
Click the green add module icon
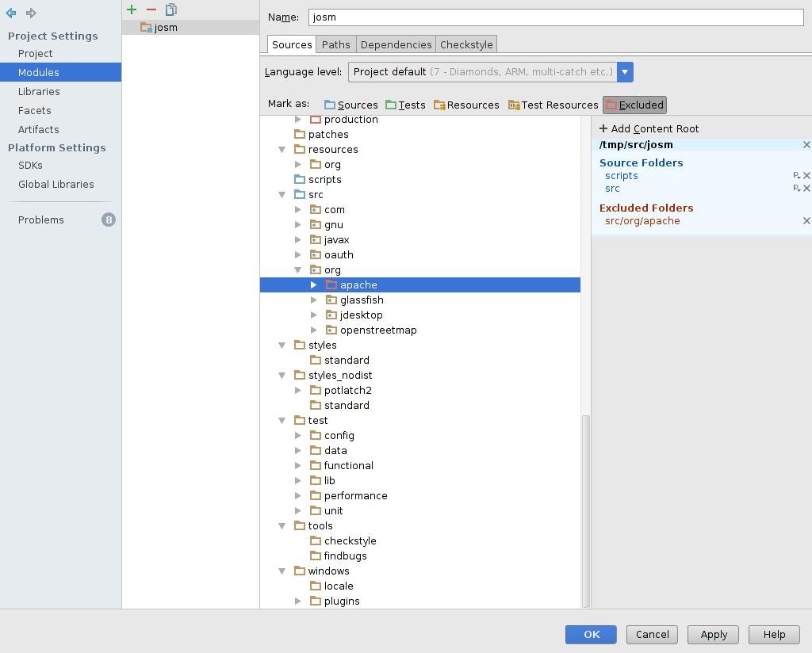coord(132,10)
